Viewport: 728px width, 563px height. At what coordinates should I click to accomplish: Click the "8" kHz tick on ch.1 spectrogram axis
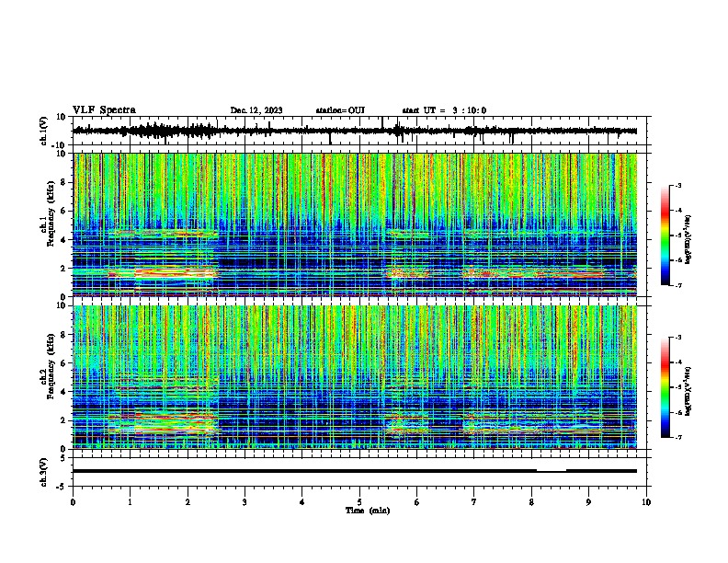(x=64, y=182)
